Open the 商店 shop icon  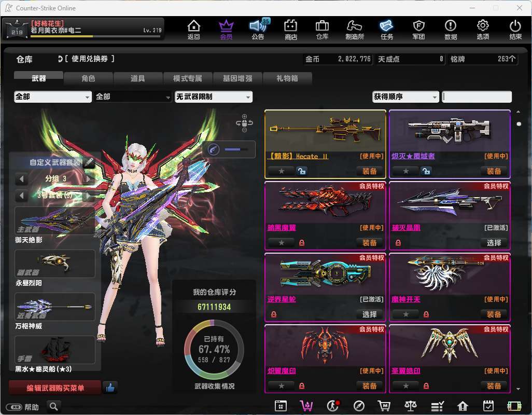tap(291, 29)
